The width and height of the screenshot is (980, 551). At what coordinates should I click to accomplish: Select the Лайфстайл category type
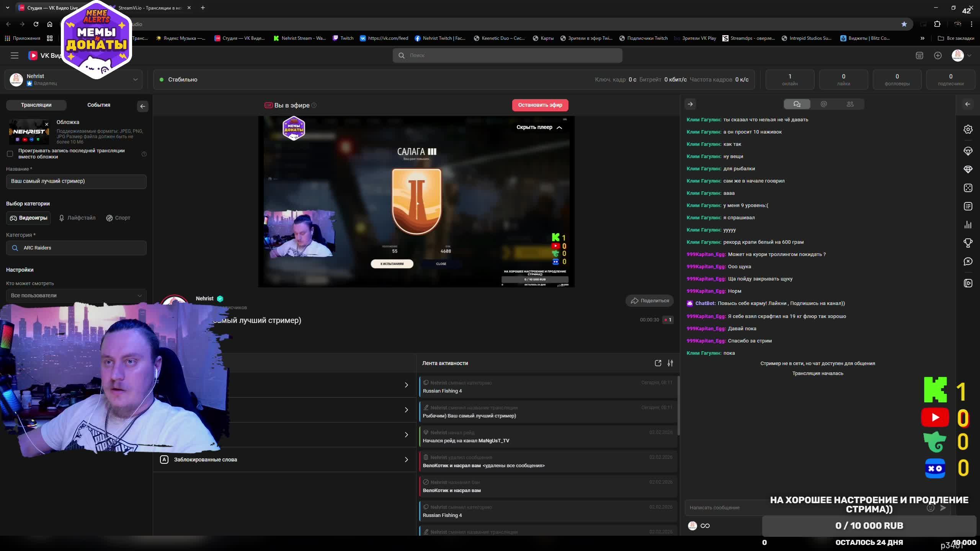click(77, 218)
